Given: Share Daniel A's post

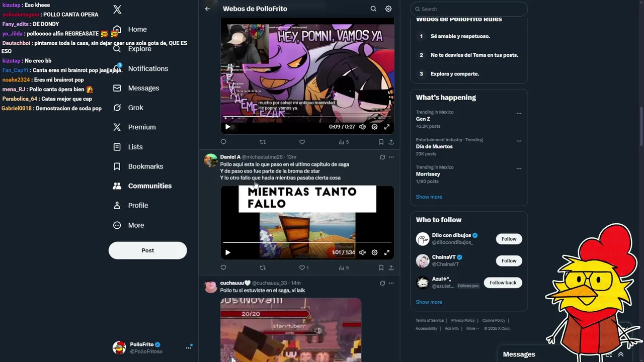Looking at the screenshot, I should 391,267.
